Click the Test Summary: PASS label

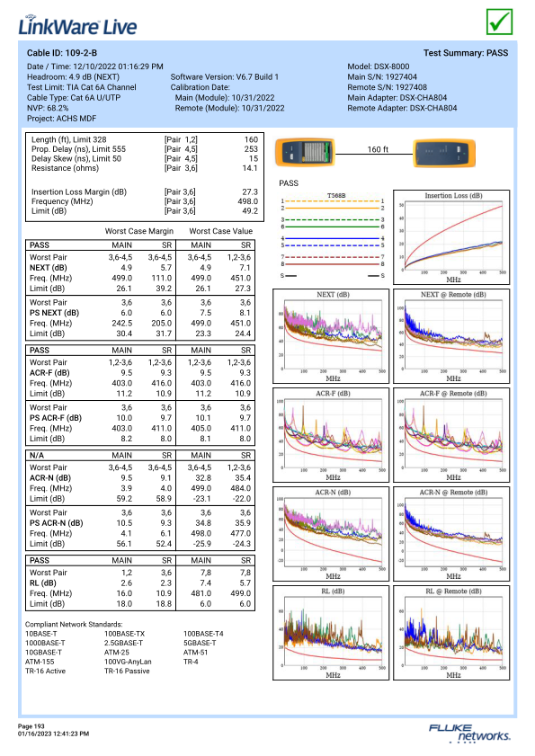click(466, 53)
